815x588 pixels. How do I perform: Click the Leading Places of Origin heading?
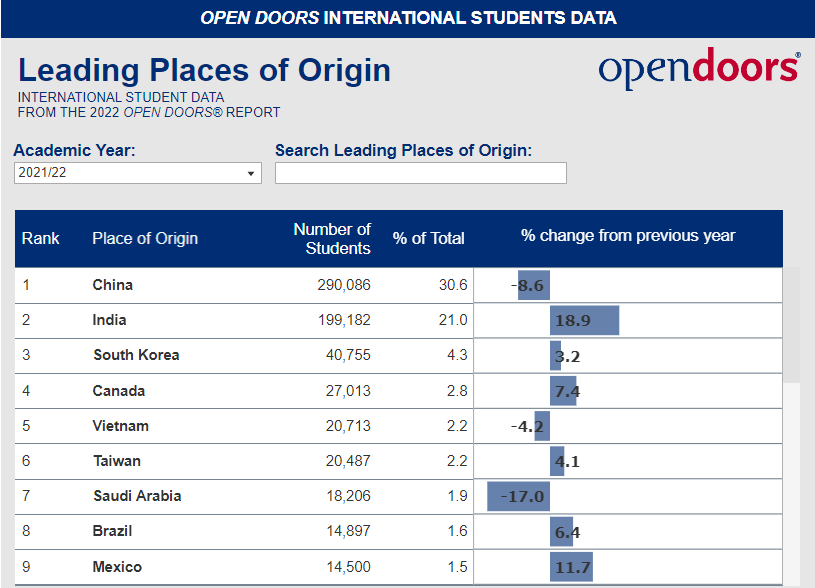[x=204, y=70]
